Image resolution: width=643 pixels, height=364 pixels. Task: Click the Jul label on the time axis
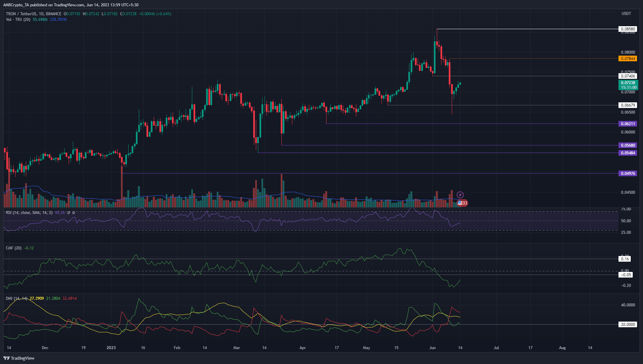pyautogui.click(x=496, y=348)
